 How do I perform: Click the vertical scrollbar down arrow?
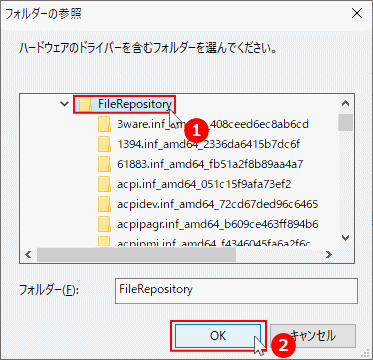tap(346, 238)
